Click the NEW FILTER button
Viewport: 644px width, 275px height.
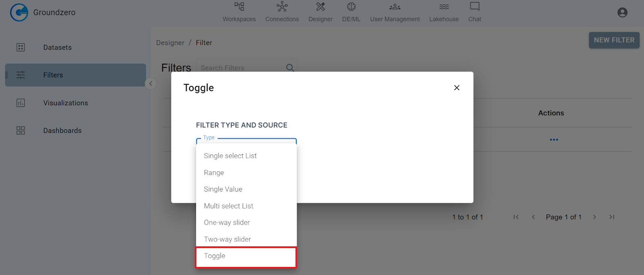click(x=614, y=40)
